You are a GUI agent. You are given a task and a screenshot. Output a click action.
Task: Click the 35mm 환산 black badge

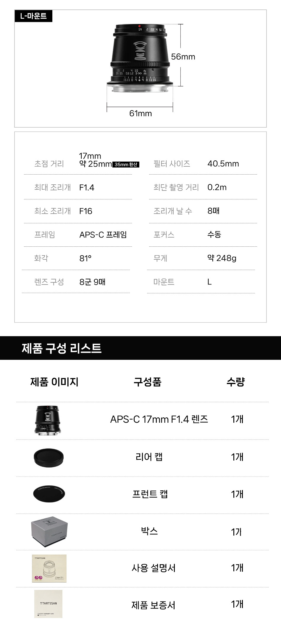126,165
